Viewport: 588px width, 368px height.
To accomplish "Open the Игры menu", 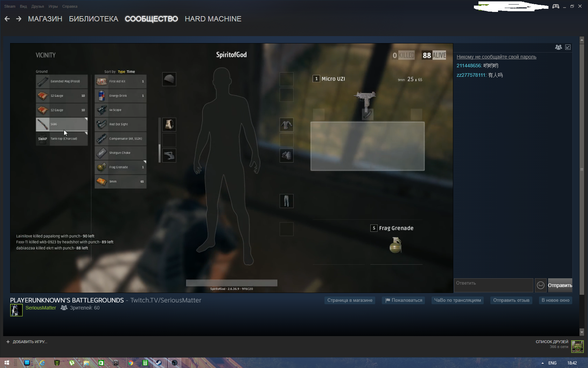I will click(x=53, y=6).
